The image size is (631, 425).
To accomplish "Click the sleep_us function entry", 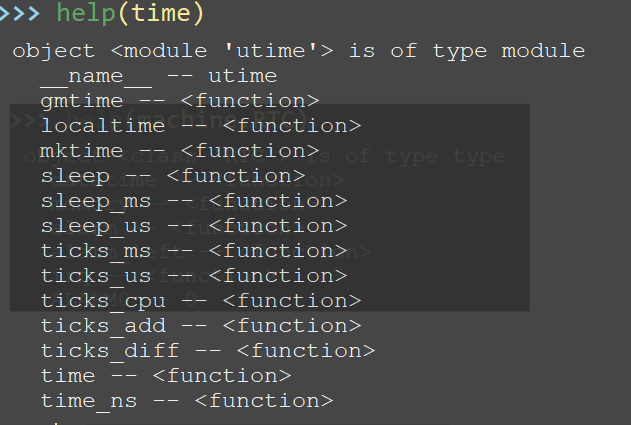I will 194,226.
